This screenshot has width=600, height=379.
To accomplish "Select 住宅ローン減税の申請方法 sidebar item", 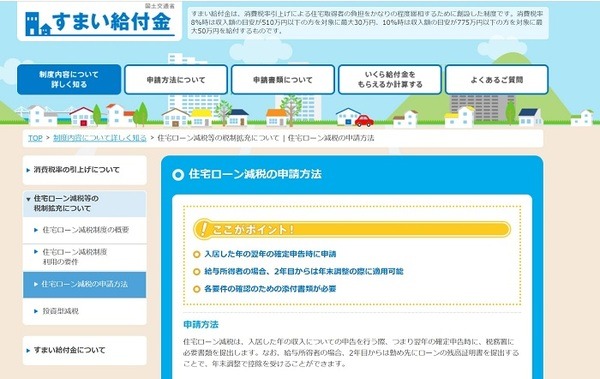I will [85, 284].
